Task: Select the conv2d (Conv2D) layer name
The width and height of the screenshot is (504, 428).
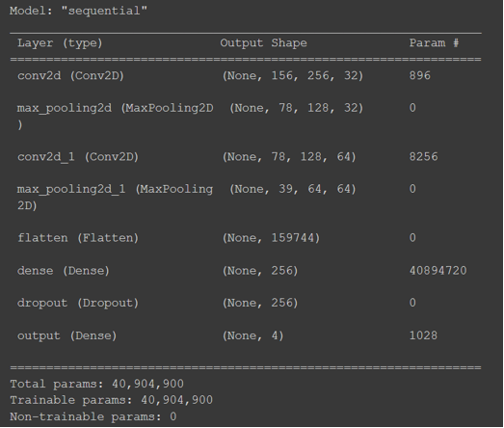Action: tap(70, 76)
